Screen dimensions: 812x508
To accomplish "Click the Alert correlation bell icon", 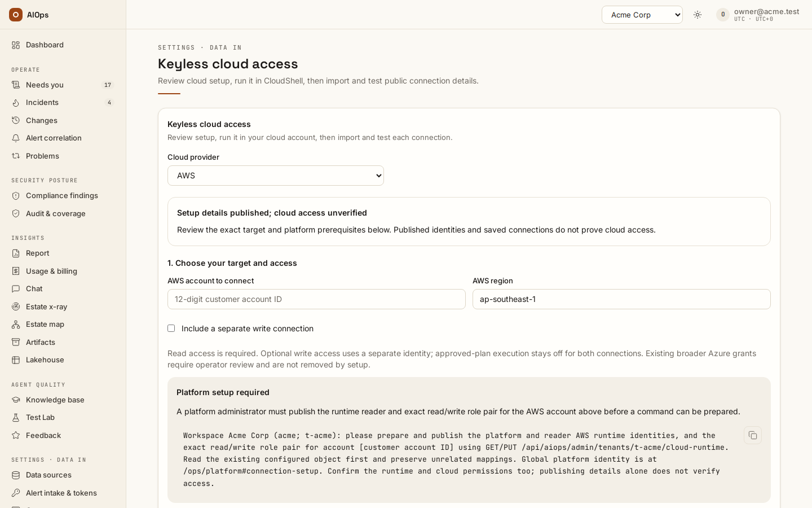I will (16, 138).
